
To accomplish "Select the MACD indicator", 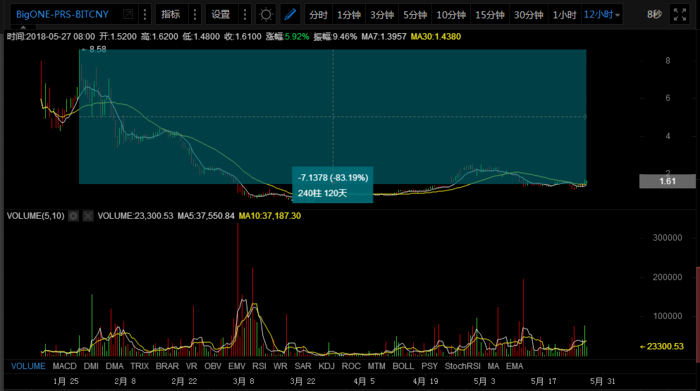I will pos(65,366).
